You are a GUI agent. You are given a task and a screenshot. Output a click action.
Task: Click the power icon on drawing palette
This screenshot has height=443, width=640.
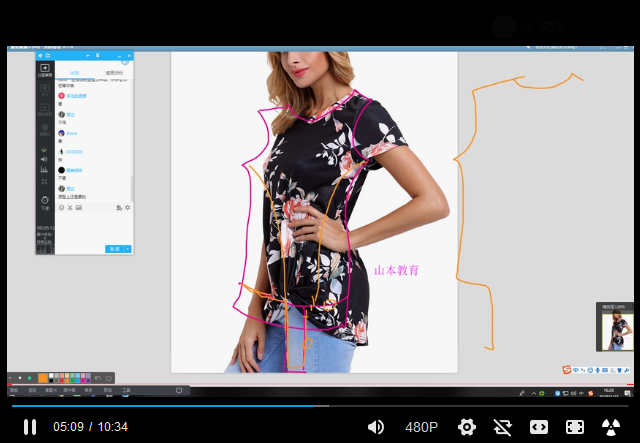pyautogui.click(x=108, y=378)
